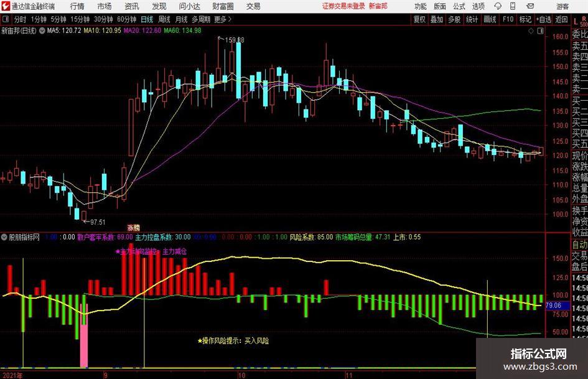This screenshot has width=588, height=379.
Task: Switch to the 1分钟 period tab
Action: tap(39, 19)
